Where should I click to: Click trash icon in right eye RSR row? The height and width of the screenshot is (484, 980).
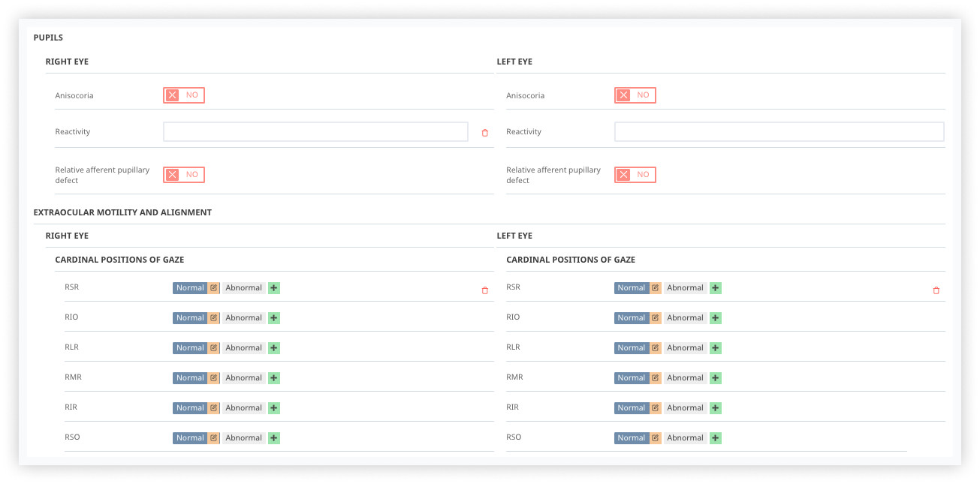click(484, 290)
